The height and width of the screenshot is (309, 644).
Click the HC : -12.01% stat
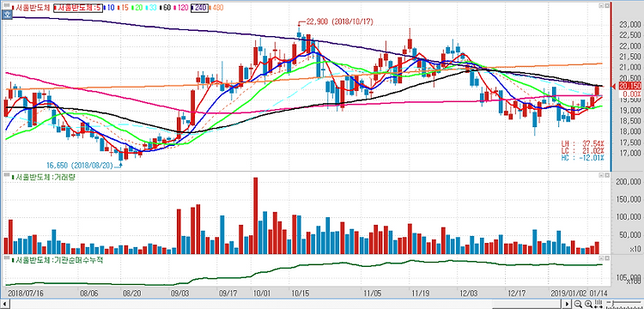point(583,158)
